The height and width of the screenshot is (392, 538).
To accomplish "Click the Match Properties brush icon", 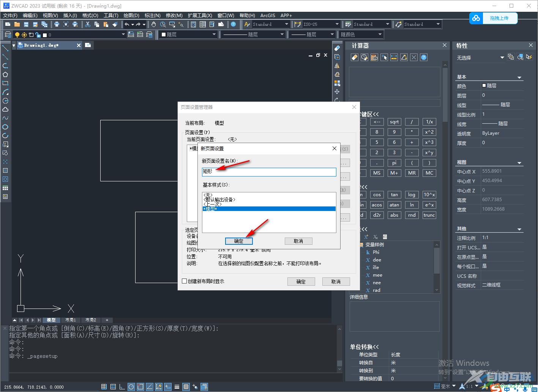I will pos(115,24).
